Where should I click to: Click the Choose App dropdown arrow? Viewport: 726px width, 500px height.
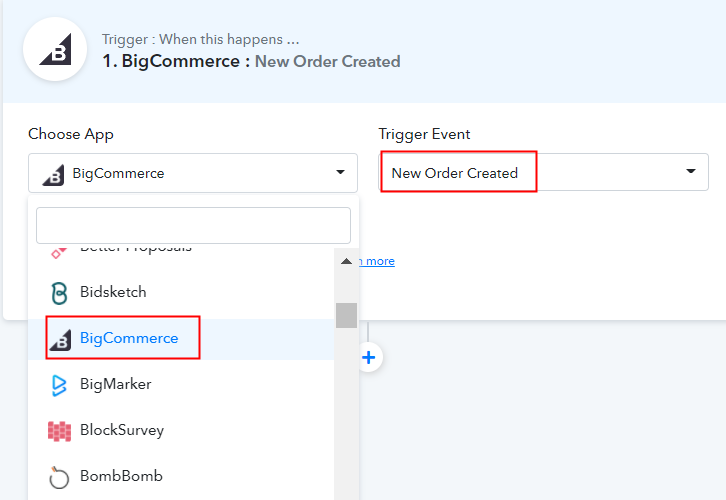click(x=340, y=172)
